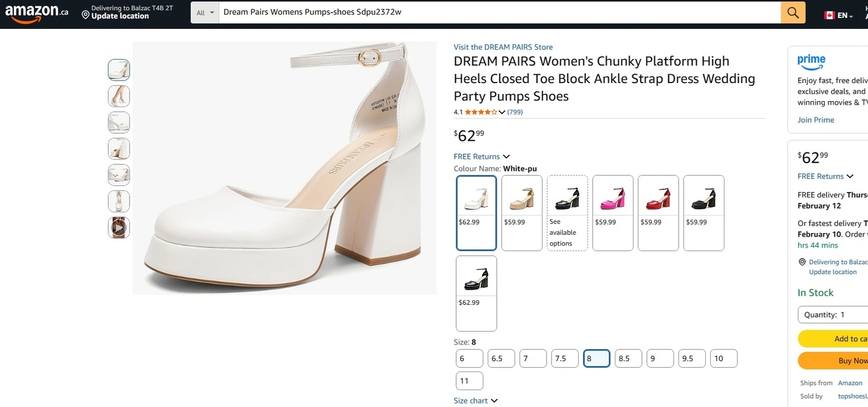
Task: Open the Quantity dropdown
Action: [832, 314]
